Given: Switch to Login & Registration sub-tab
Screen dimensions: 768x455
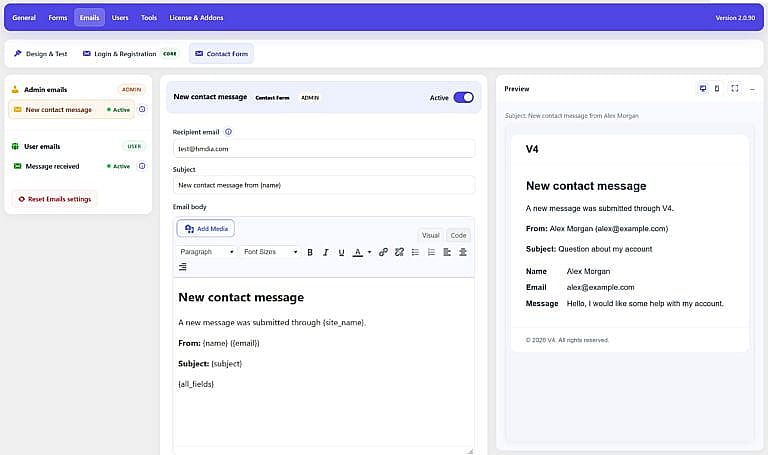Looking at the screenshot, I should pos(130,54).
